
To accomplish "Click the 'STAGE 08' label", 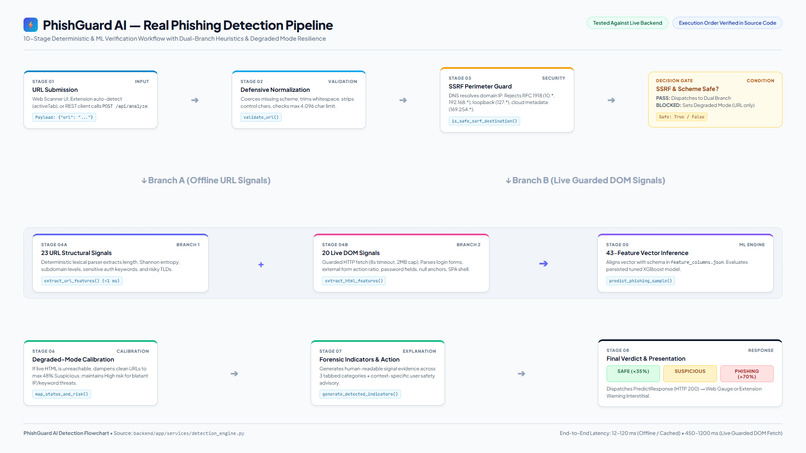I will pyautogui.click(x=617, y=350).
